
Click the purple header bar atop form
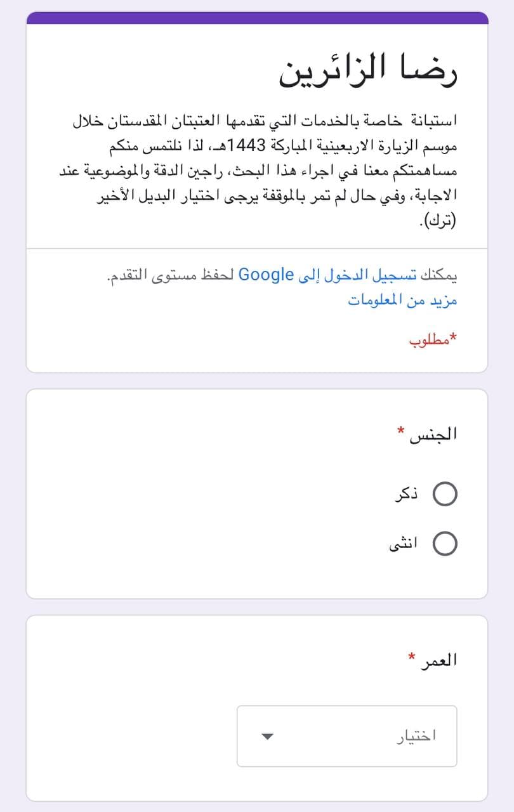click(x=257, y=18)
